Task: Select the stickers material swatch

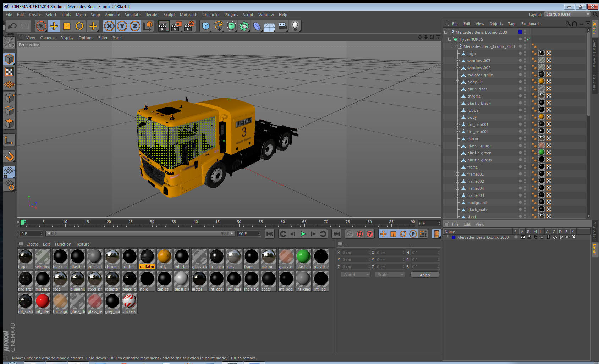Action: (130, 301)
